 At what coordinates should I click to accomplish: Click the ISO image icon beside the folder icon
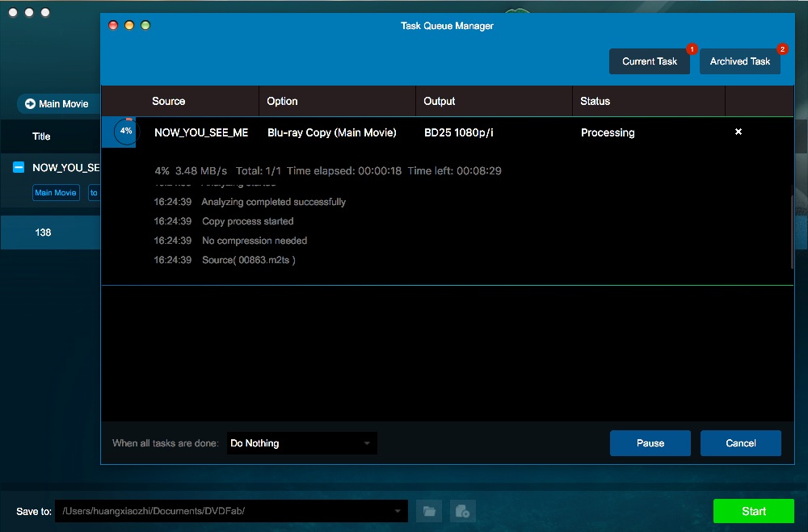[463, 511]
